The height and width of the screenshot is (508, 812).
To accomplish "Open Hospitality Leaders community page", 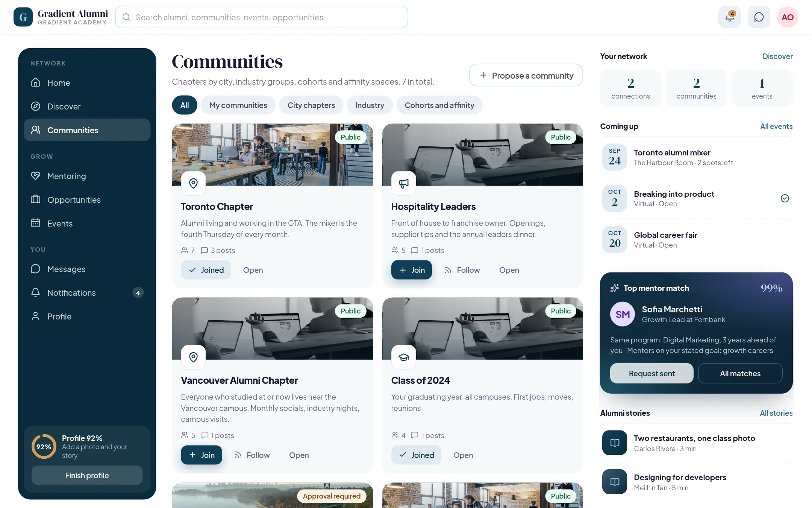I will (x=509, y=270).
